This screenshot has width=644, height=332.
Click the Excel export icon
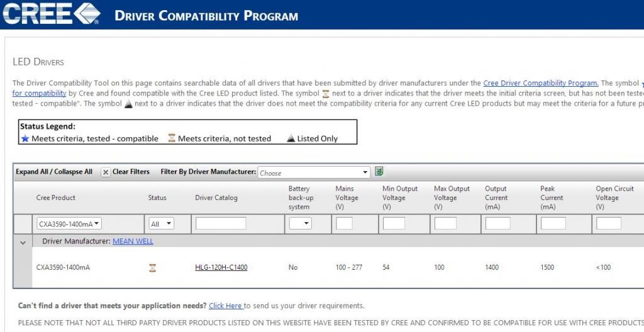coord(379,172)
